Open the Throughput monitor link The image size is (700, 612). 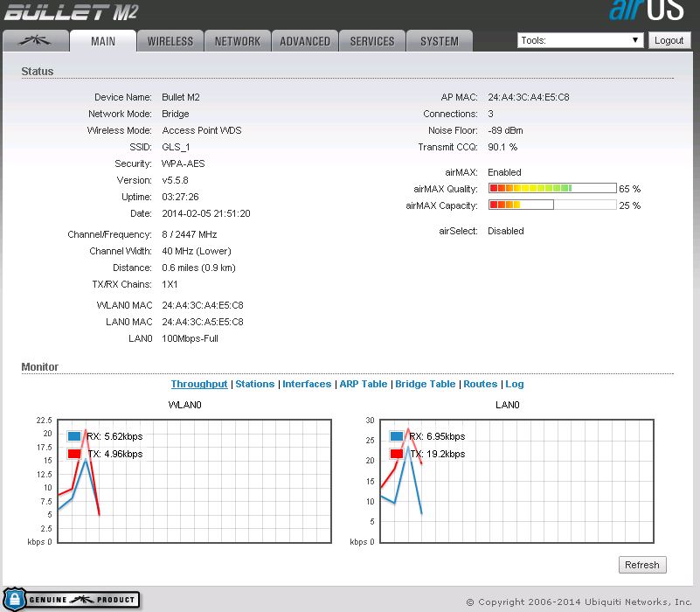199,384
